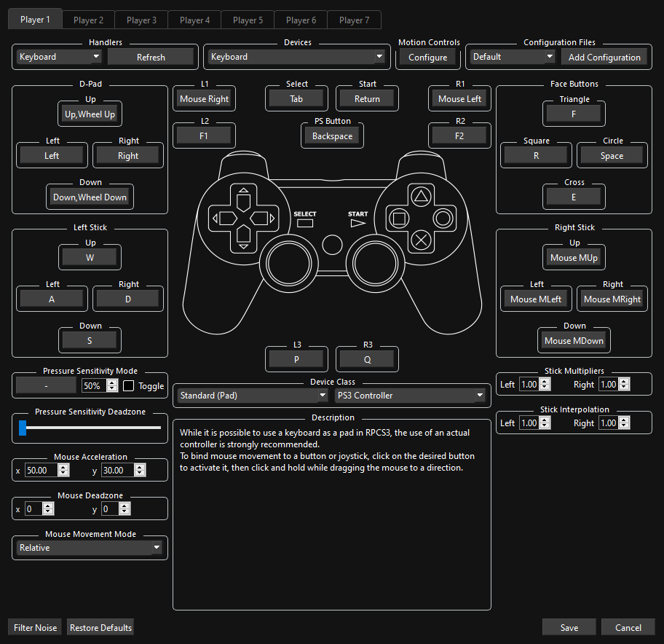Rebind L1 'Mouse Right' button
664x644 pixels.
[204, 99]
